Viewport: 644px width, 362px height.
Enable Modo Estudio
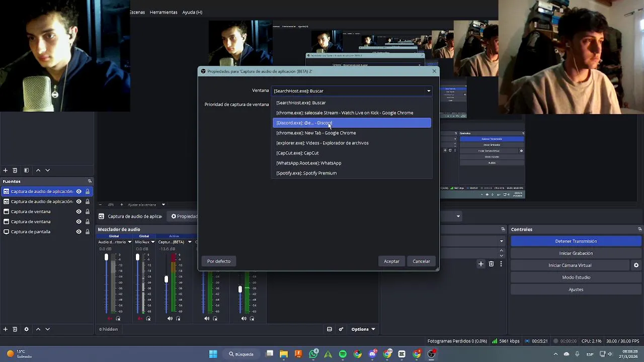pos(576,278)
